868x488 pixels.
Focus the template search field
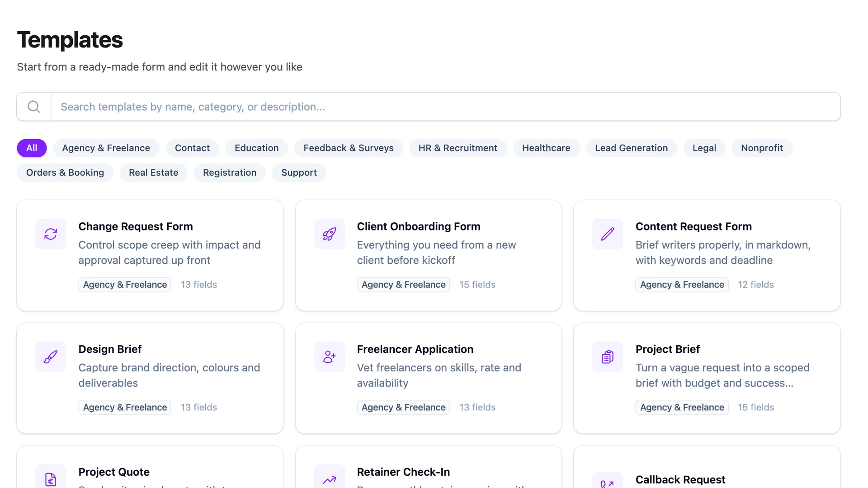click(445, 107)
